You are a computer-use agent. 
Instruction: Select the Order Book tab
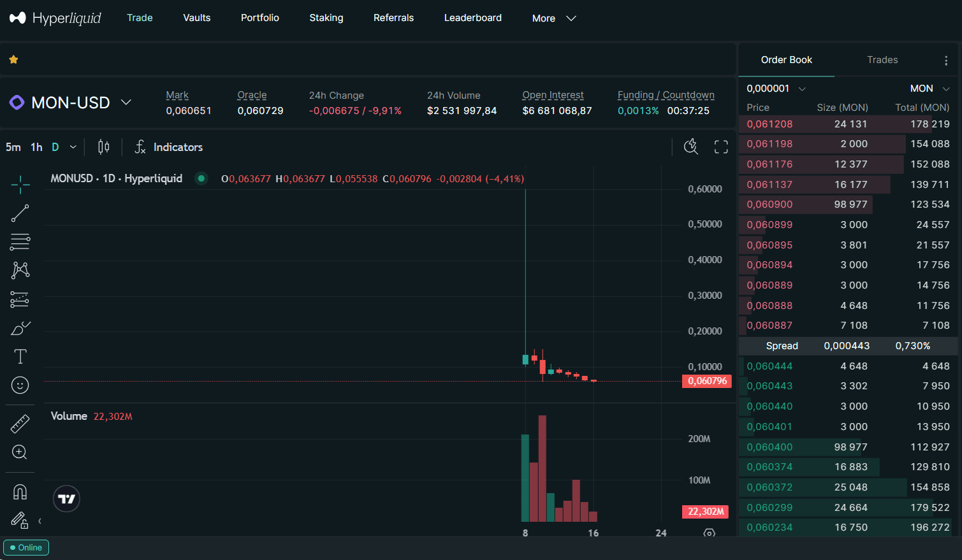pos(787,60)
